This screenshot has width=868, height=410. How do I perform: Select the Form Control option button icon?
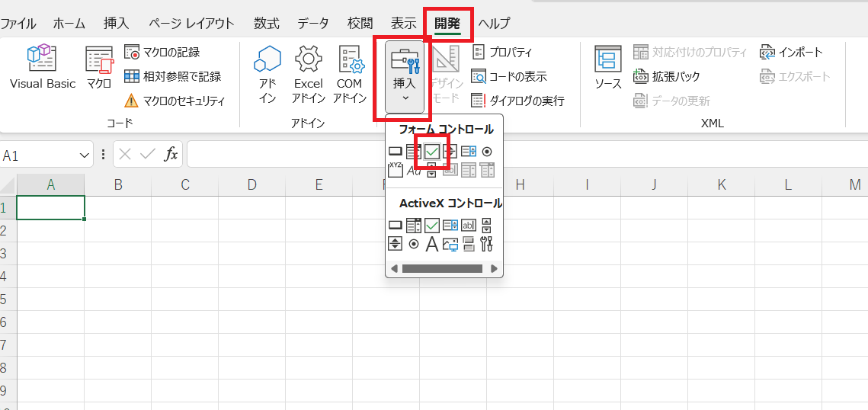[487, 152]
